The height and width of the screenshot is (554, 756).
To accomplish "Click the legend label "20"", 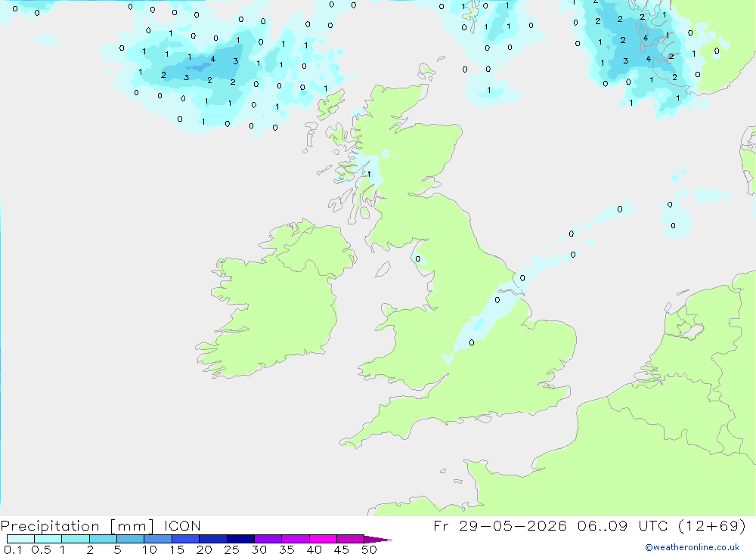I will [x=204, y=549].
